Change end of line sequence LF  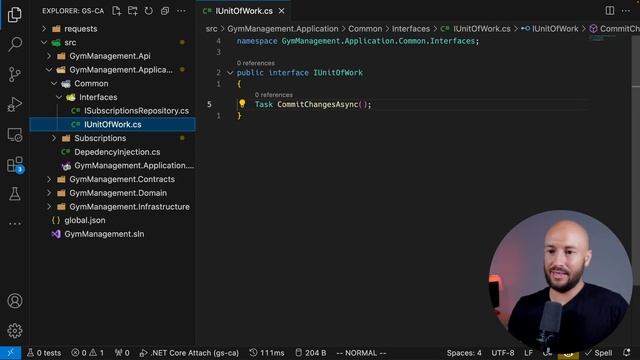click(x=528, y=353)
